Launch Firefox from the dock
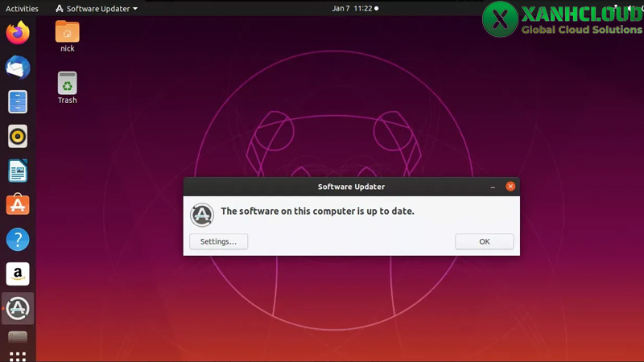The width and height of the screenshot is (644, 362). pyautogui.click(x=18, y=33)
